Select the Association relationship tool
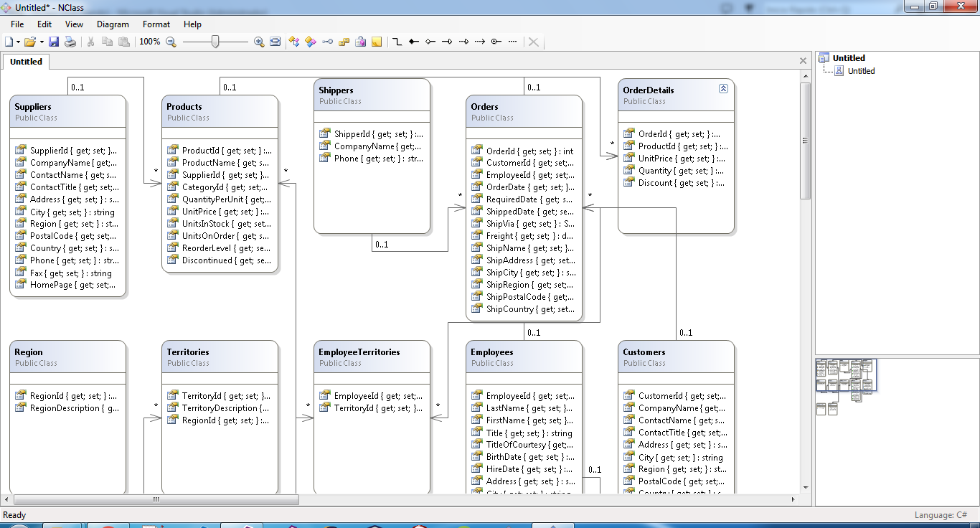Viewport: 980px width, 528px height. coord(397,42)
